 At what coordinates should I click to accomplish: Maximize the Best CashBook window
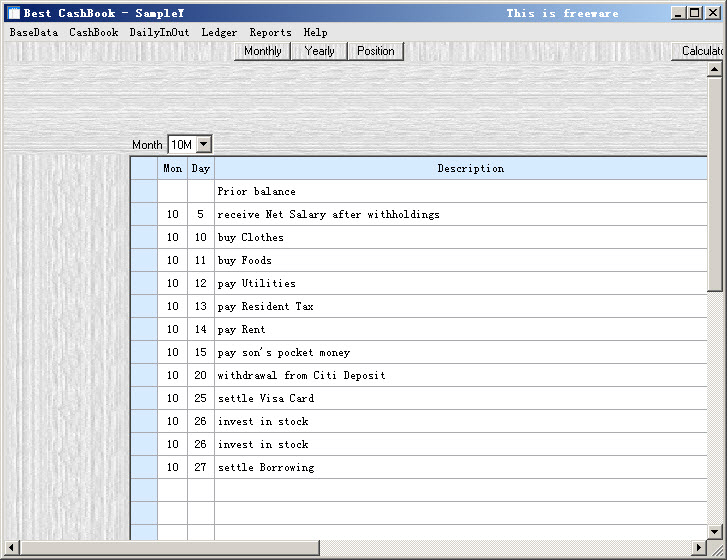(x=695, y=13)
